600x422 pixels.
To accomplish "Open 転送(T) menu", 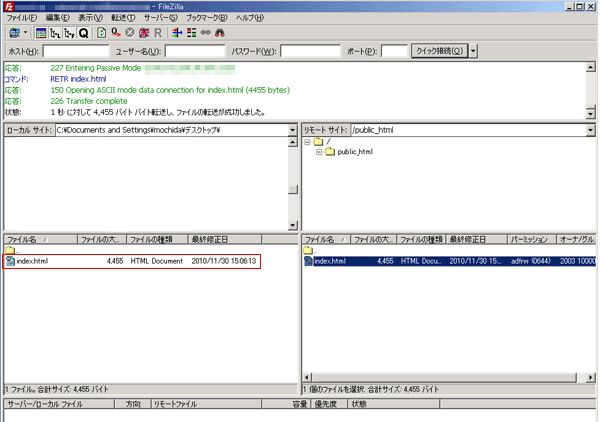I will [x=123, y=18].
